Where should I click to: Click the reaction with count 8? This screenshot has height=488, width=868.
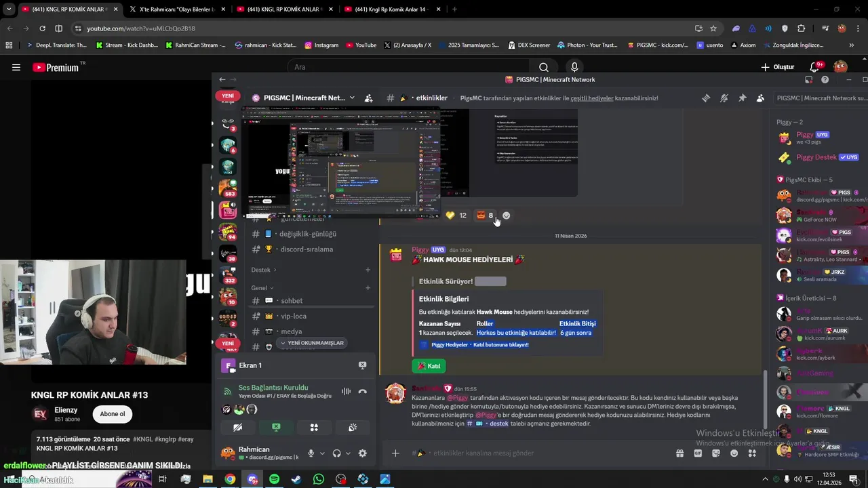[x=485, y=216]
